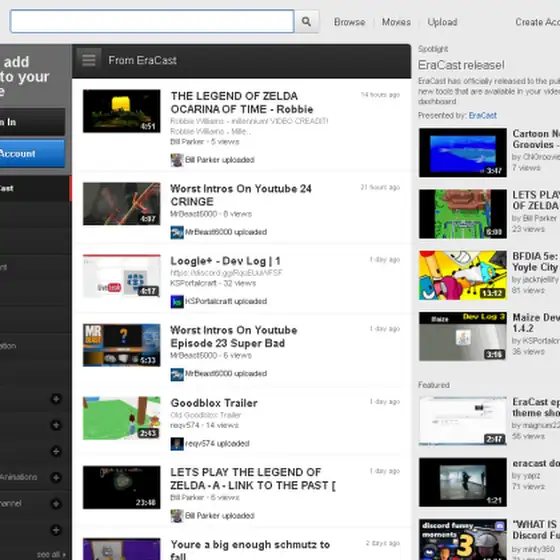Click the 'see all' sidebar link

pos(51,554)
